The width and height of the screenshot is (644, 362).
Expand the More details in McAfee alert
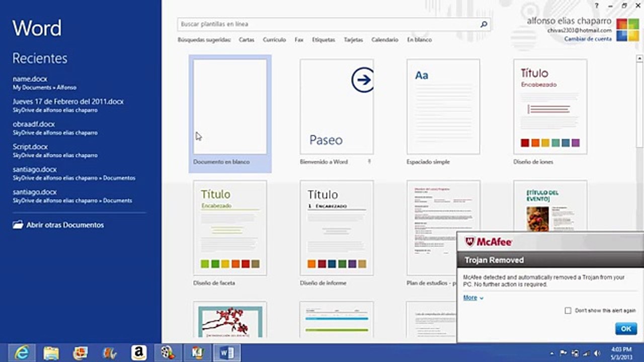pos(473,298)
